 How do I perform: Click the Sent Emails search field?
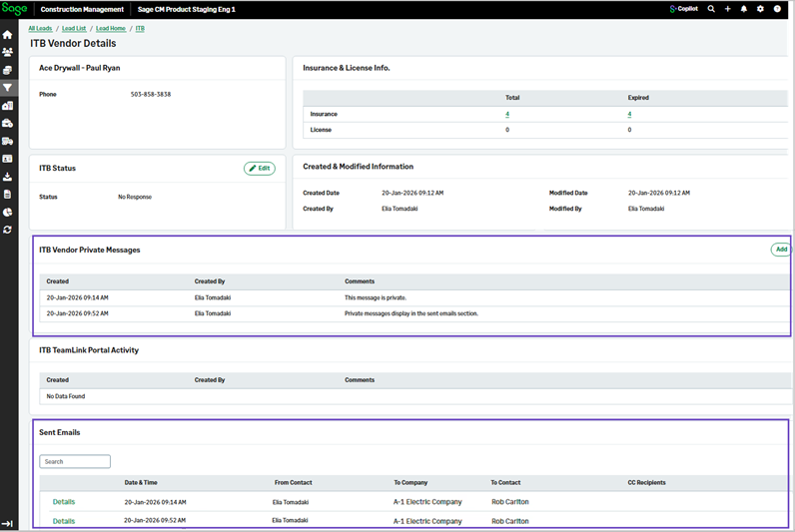pyautogui.click(x=75, y=462)
